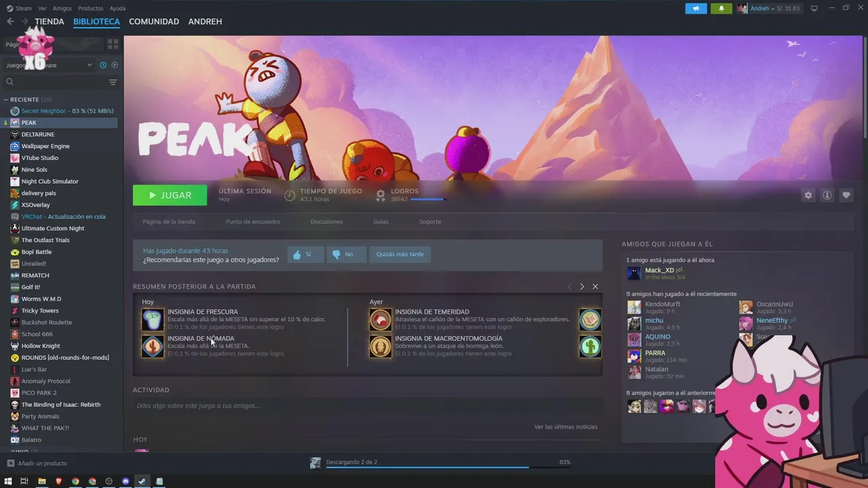Open the green notifications bell
This screenshot has height=488, width=868.
721,8
